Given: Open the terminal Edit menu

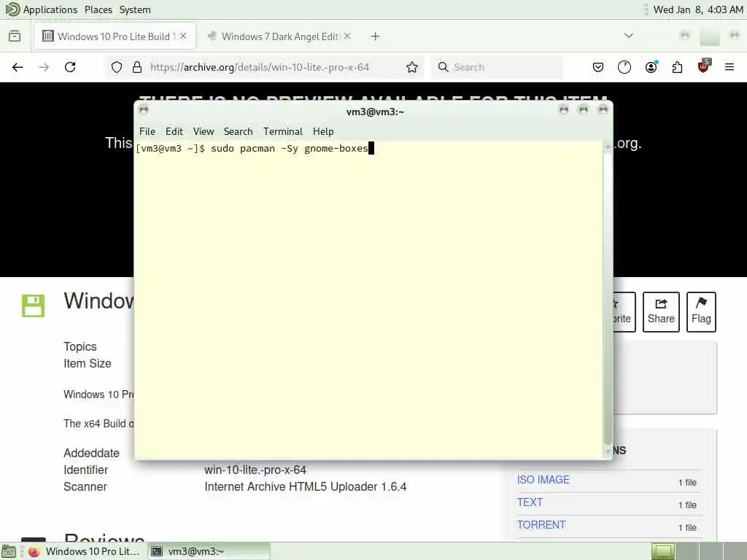Looking at the screenshot, I should 174,131.
